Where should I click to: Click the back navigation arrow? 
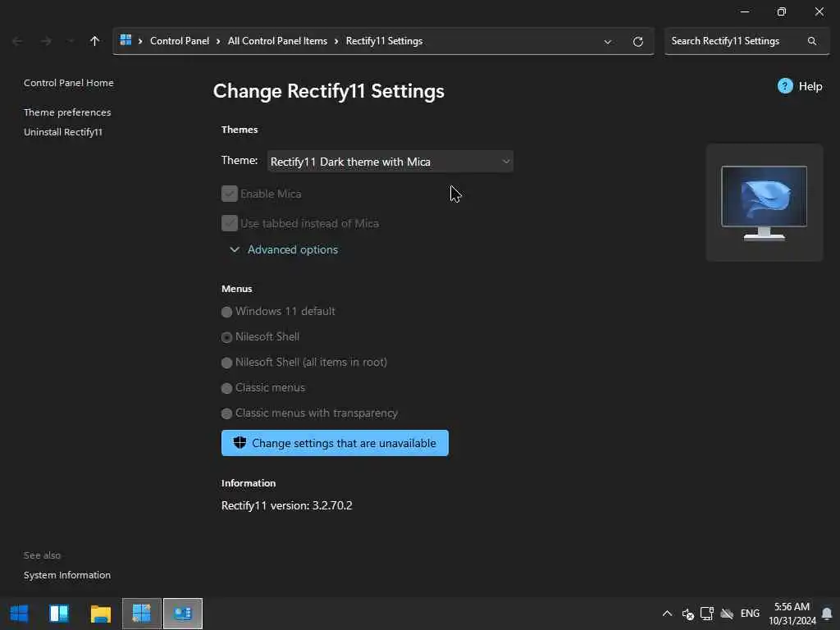(17, 41)
